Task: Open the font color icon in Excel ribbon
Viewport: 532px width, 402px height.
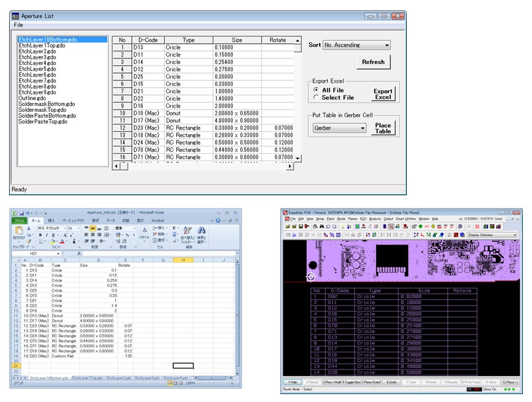Action: [62, 241]
